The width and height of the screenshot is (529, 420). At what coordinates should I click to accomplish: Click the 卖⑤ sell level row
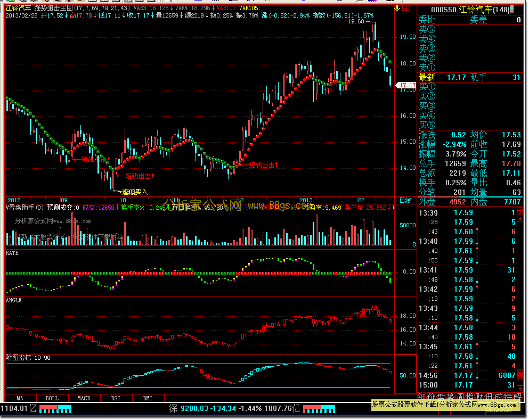pyautogui.click(x=470, y=29)
